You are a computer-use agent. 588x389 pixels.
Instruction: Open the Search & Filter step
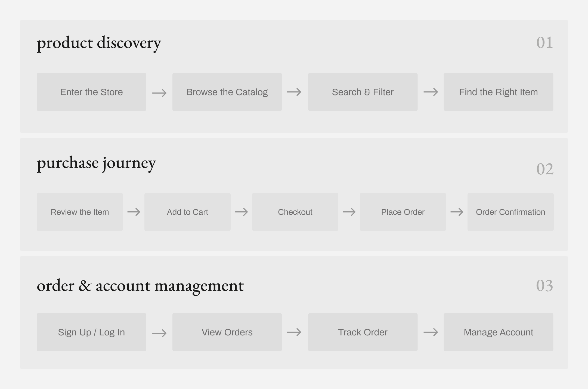[x=363, y=92]
